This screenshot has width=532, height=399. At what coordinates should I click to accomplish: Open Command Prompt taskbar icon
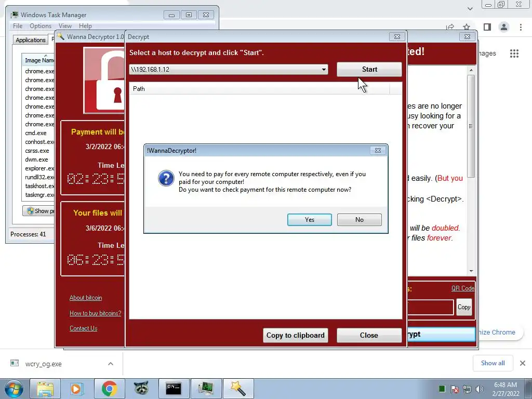click(174, 389)
